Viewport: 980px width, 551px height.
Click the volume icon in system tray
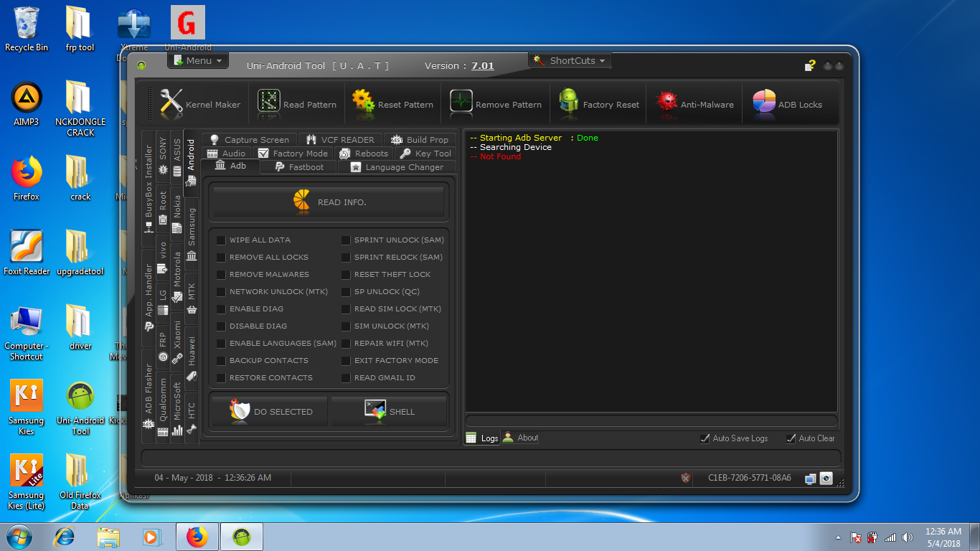[x=908, y=537]
